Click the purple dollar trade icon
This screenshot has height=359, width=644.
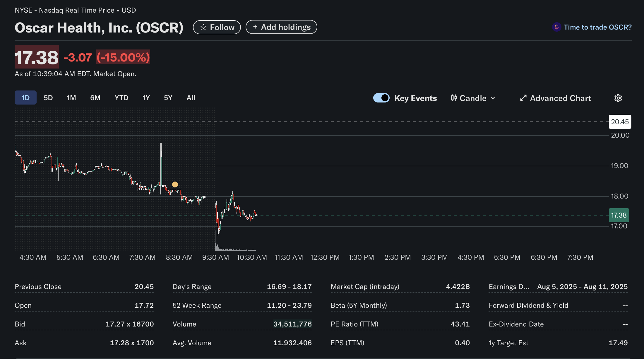tap(556, 27)
